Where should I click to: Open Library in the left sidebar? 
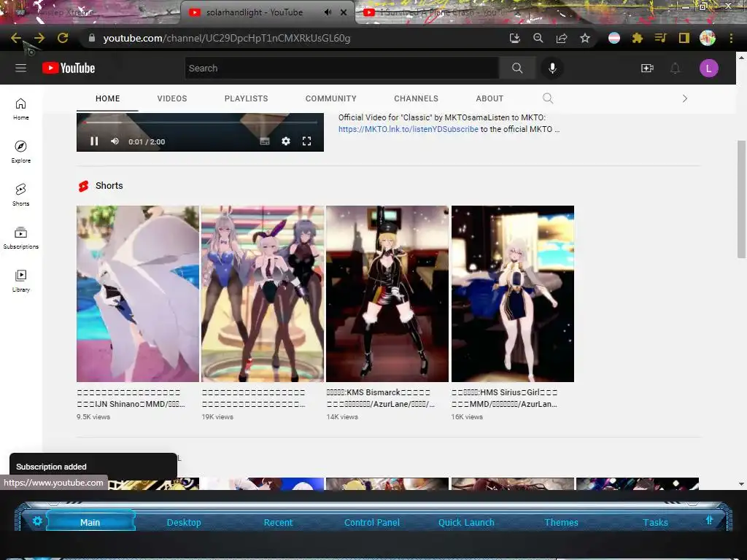click(x=20, y=281)
